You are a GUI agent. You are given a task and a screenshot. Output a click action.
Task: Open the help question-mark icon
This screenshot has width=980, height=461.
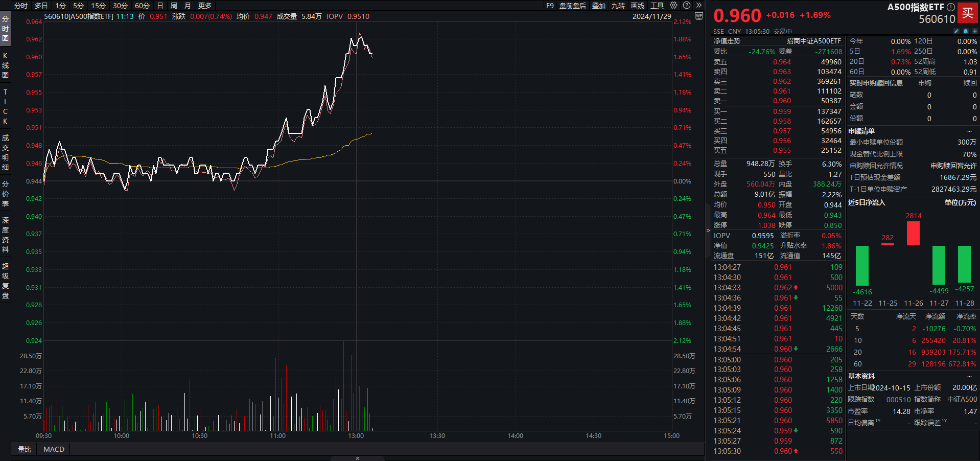coord(686,6)
